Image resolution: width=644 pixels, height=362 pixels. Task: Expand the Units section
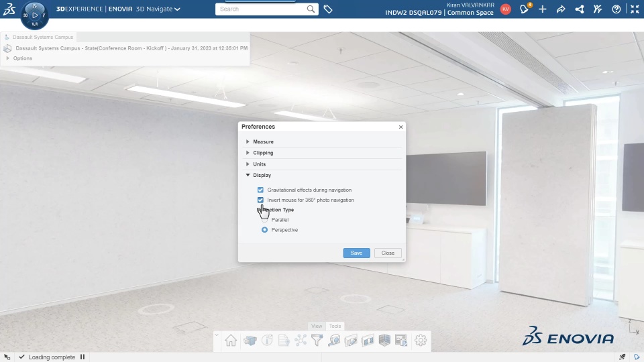click(248, 164)
